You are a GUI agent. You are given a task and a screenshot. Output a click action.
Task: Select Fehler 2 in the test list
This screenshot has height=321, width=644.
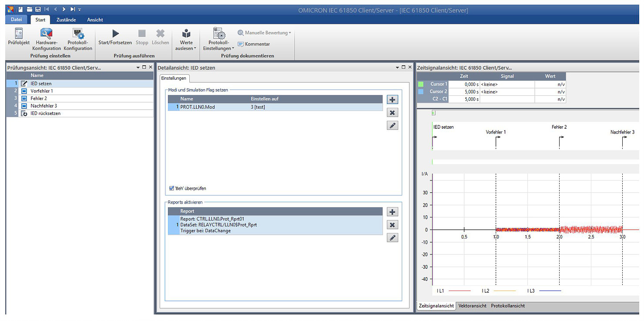[x=39, y=98]
